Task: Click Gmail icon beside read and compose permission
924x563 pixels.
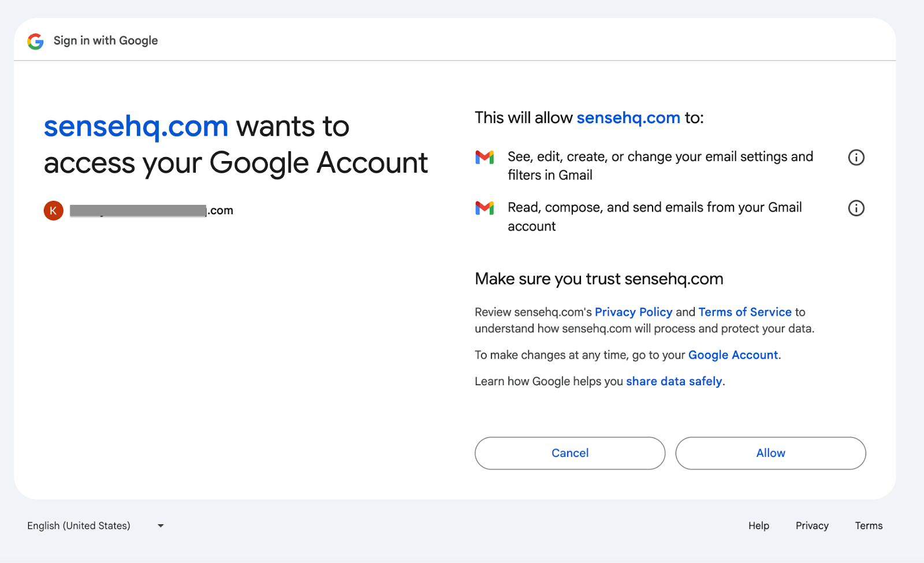Action: tap(485, 208)
